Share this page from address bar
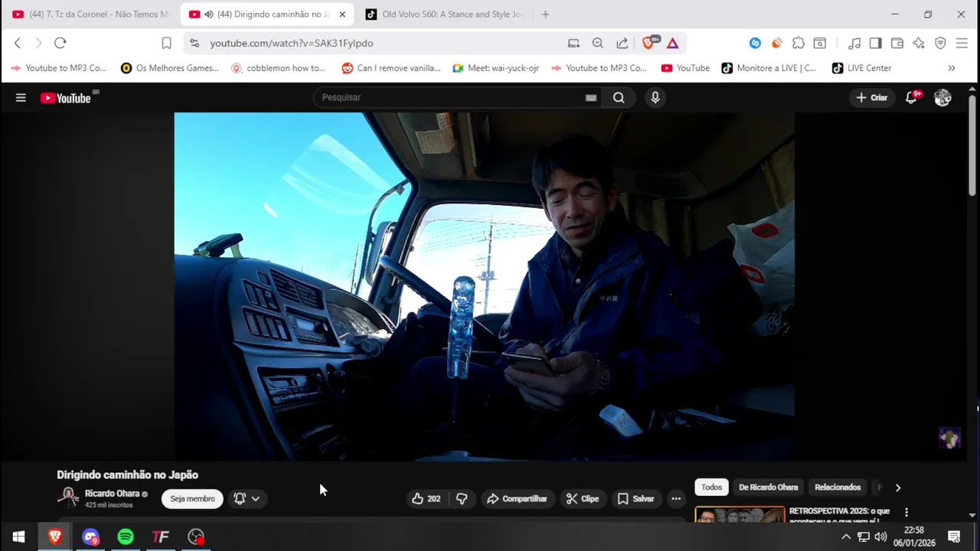 pos(622,43)
